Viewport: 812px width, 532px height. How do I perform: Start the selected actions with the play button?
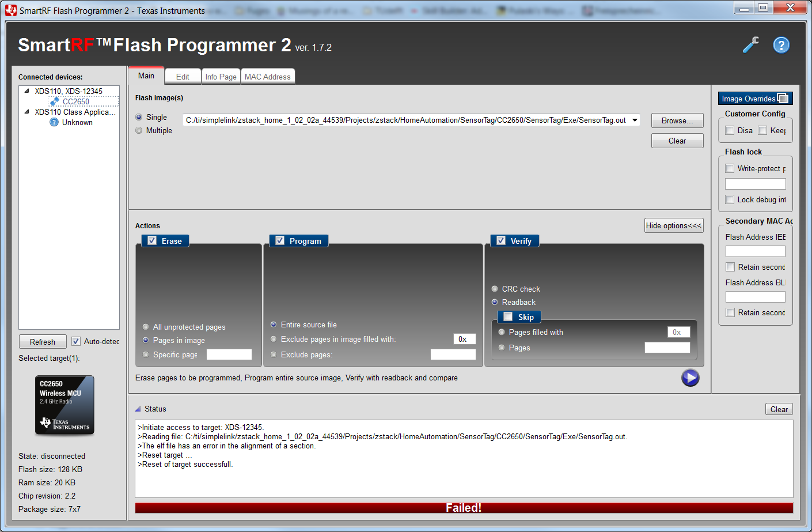[x=690, y=378]
